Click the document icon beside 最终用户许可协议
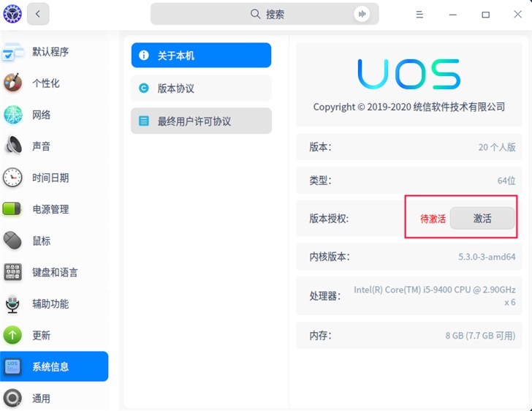 pos(144,121)
